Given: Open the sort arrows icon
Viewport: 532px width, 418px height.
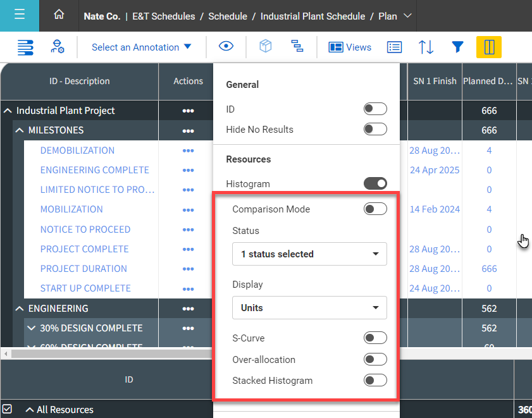Looking at the screenshot, I should pos(425,47).
